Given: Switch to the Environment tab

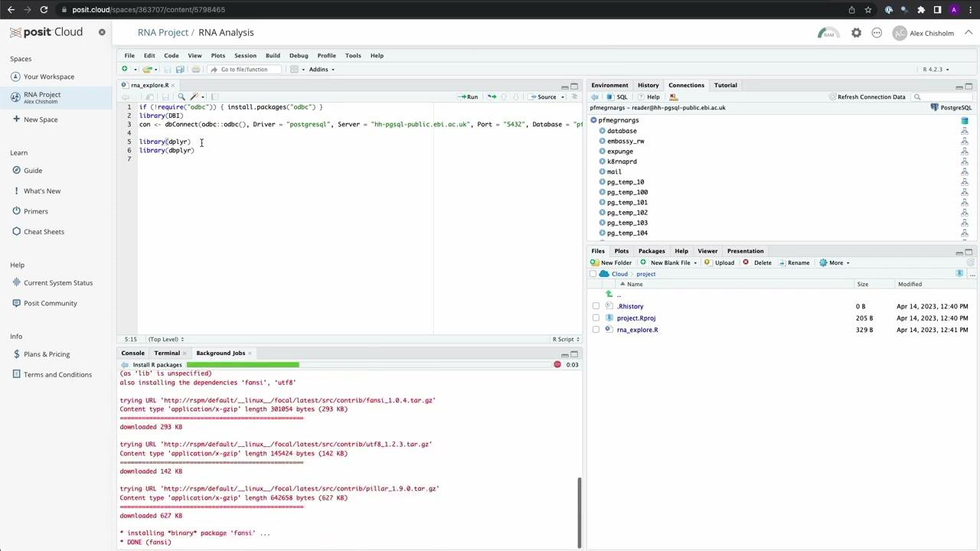Looking at the screenshot, I should click(609, 85).
